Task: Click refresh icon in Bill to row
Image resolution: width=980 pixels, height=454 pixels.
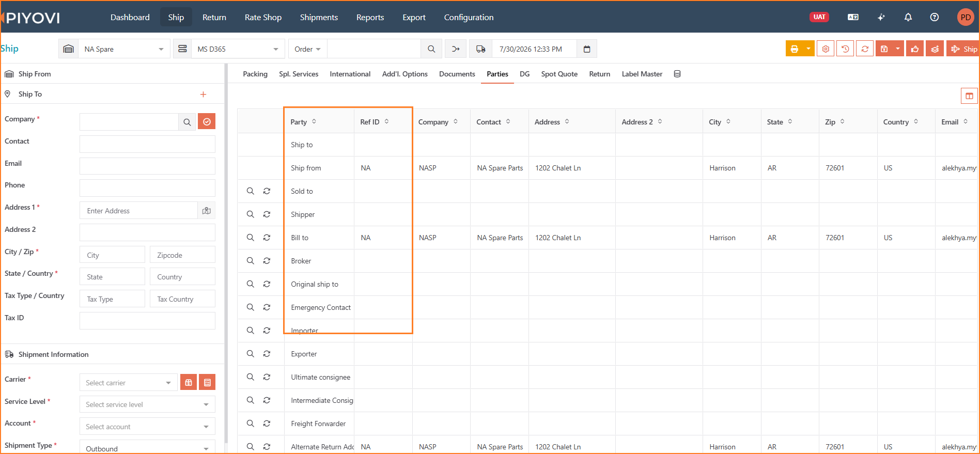Action: [267, 238]
